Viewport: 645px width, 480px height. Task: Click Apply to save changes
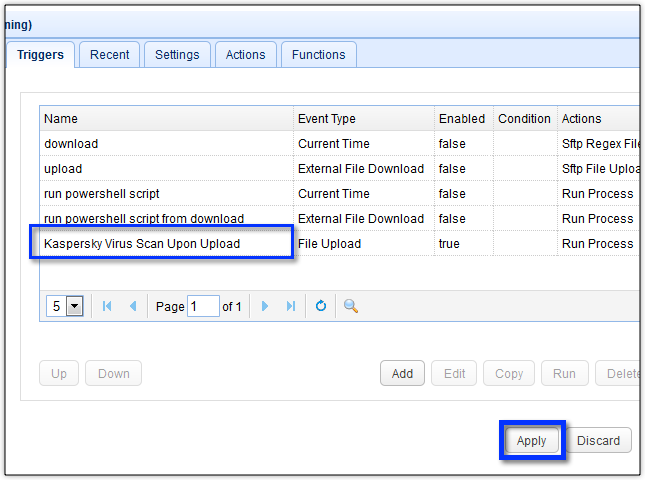pos(531,440)
